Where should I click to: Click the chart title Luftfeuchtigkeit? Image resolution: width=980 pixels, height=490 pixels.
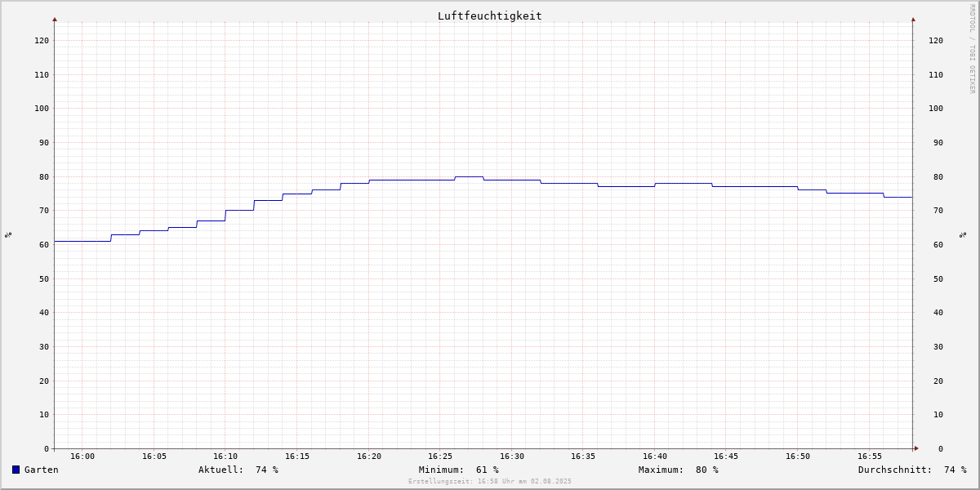coord(489,16)
